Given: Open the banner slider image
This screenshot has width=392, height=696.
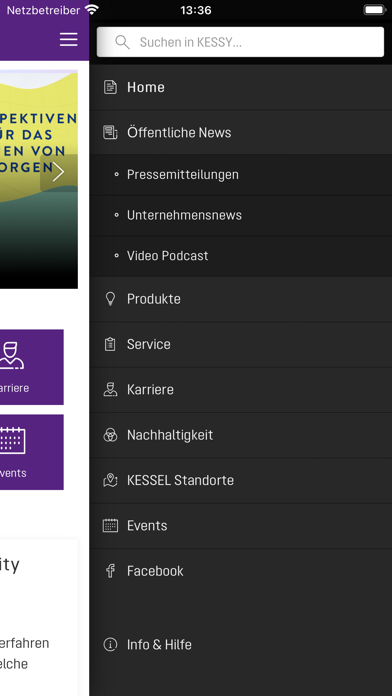Looking at the screenshot, I should [x=39, y=179].
